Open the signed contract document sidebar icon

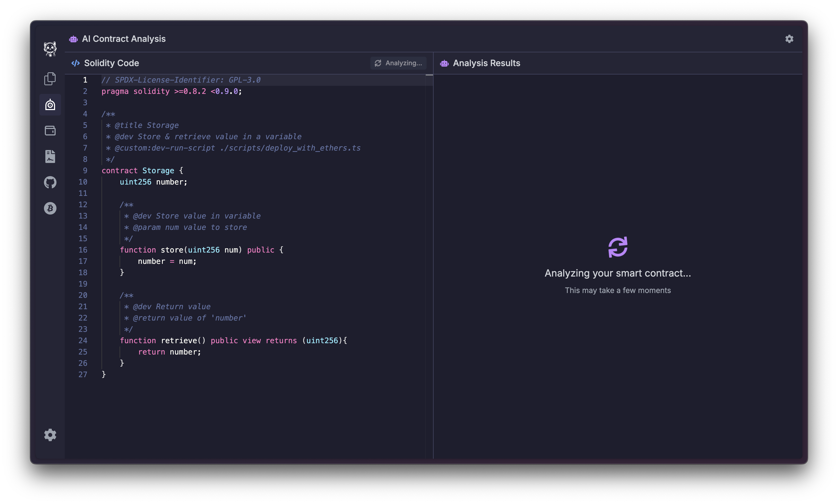tap(50, 156)
